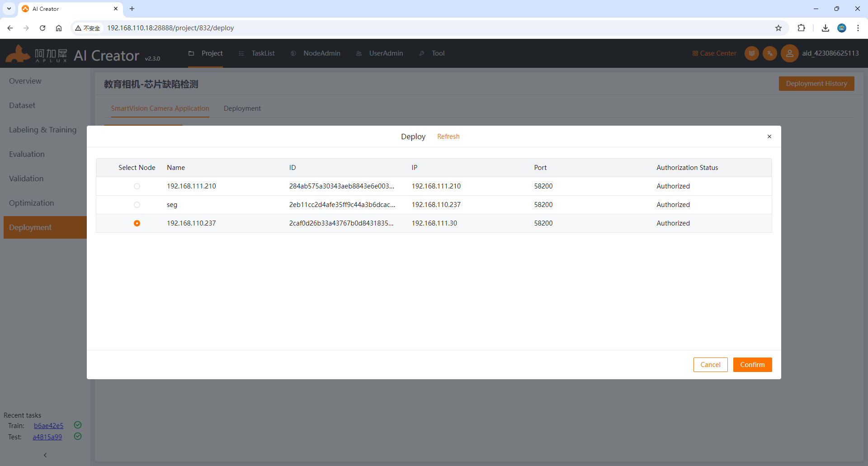Click the Name cell 'seg'

coord(172,205)
